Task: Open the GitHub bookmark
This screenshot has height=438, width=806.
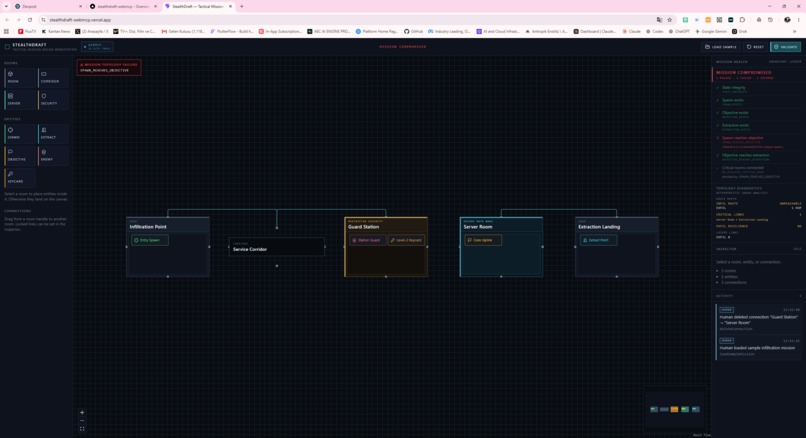Action: coord(413,31)
